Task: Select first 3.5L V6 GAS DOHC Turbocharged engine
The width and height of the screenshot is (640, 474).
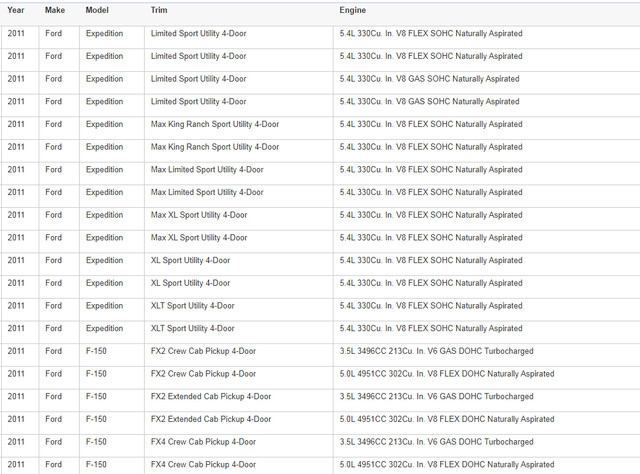Action: (436, 351)
